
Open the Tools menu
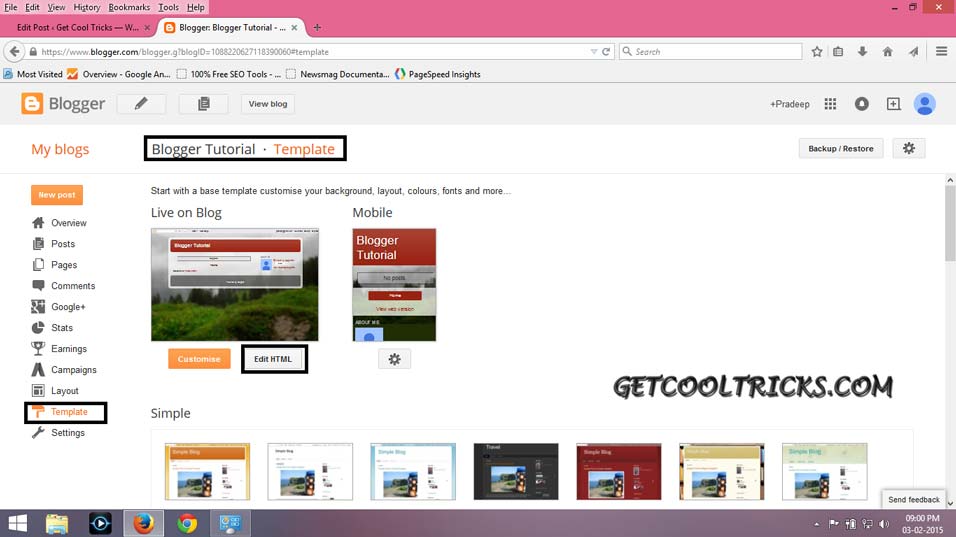[x=168, y=7]
